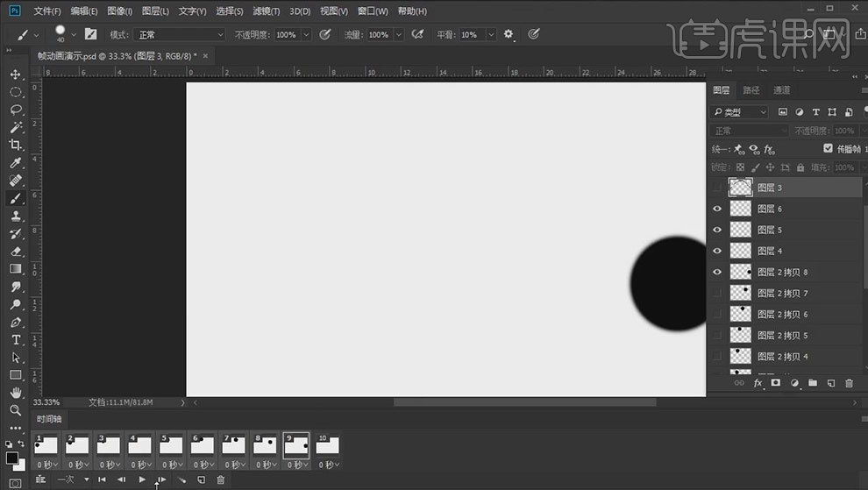Create a new layer in Layers panel

click(x=831, y=383)
